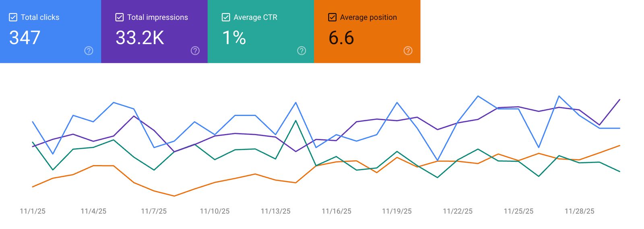644x229 pixels.
Task: Click help icon on Total impressions card
Action: [x=195, y=51]
